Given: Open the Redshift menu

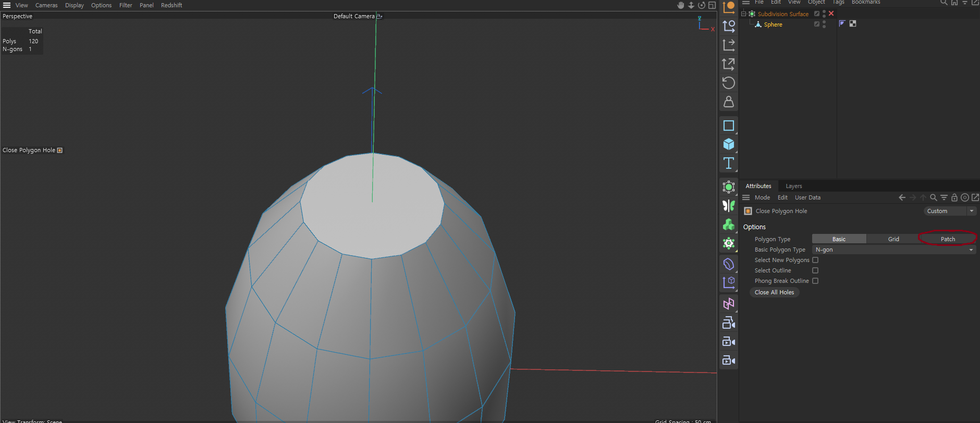Looking at the screenshot, I should coord(171,5).
